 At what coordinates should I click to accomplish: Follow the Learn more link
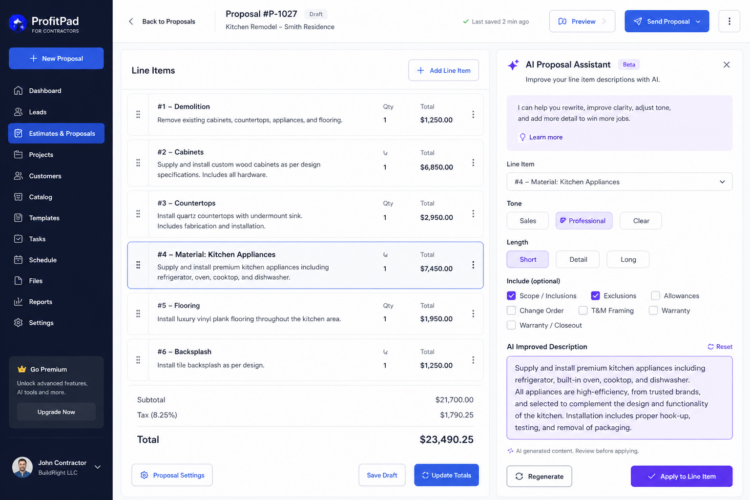[x=545, y=137]
